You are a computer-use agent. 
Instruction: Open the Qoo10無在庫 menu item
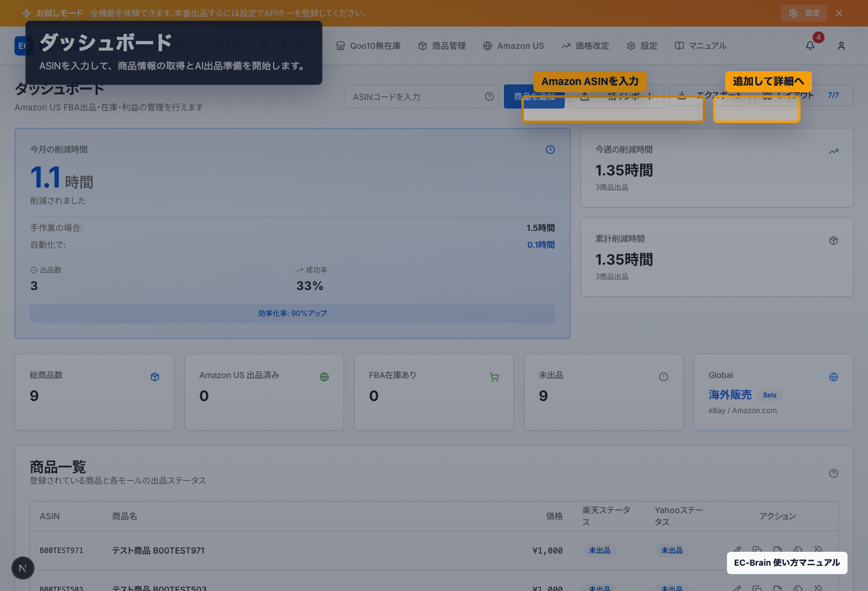[x=368, y=46]
